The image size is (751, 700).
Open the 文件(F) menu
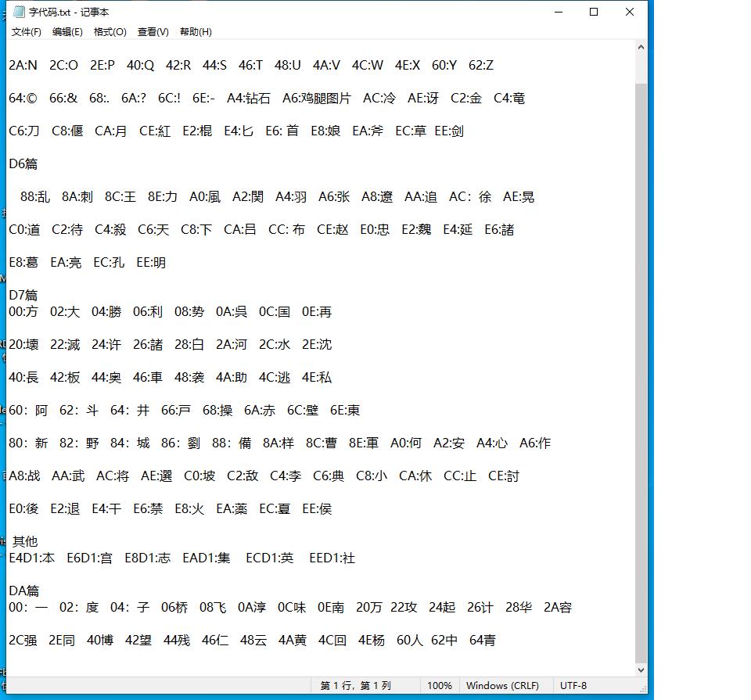(x=26, y=32)
